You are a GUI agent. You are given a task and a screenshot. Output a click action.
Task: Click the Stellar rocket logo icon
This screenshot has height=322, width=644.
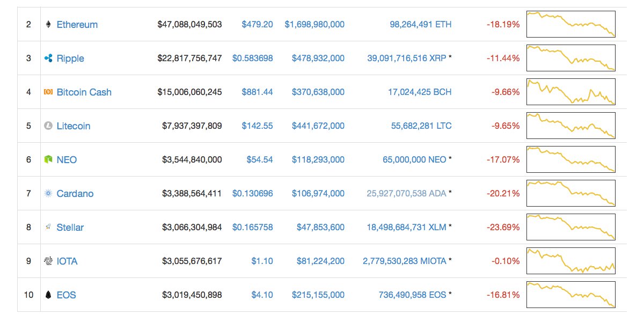[x=48, y=227]
